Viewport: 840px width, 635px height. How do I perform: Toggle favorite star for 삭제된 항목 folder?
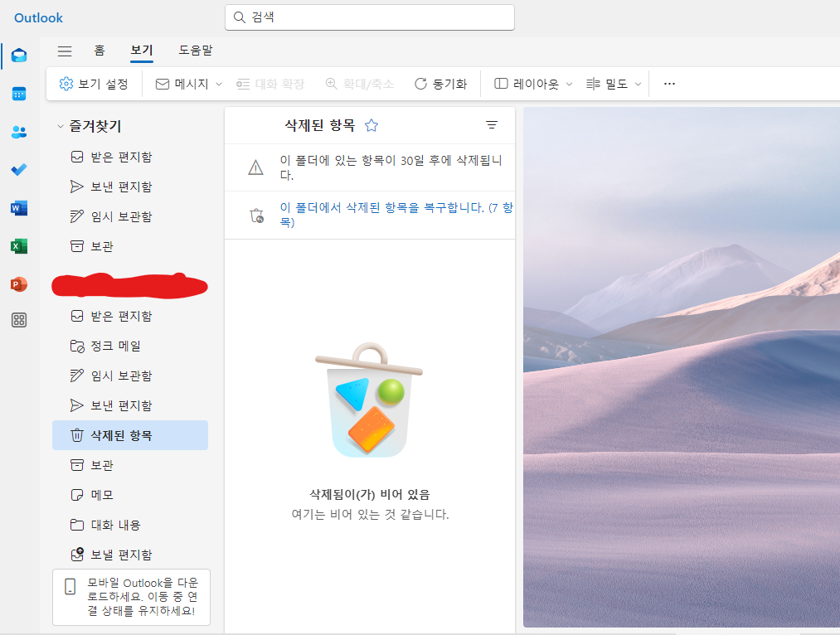coord(371,125)
